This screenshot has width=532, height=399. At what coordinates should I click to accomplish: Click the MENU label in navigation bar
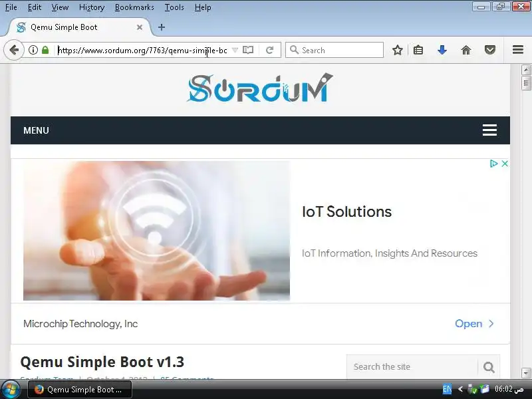pos(36,130)
